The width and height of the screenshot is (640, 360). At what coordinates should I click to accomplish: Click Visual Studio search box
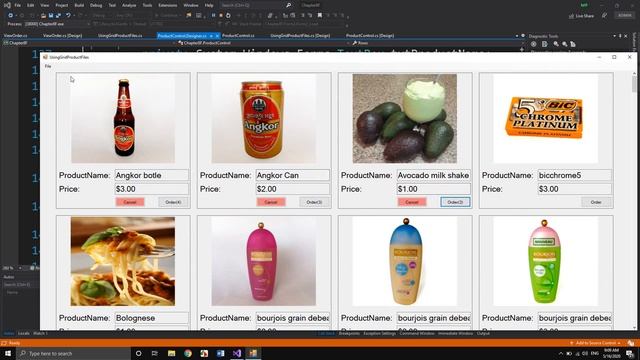click(x=255, y=5)
